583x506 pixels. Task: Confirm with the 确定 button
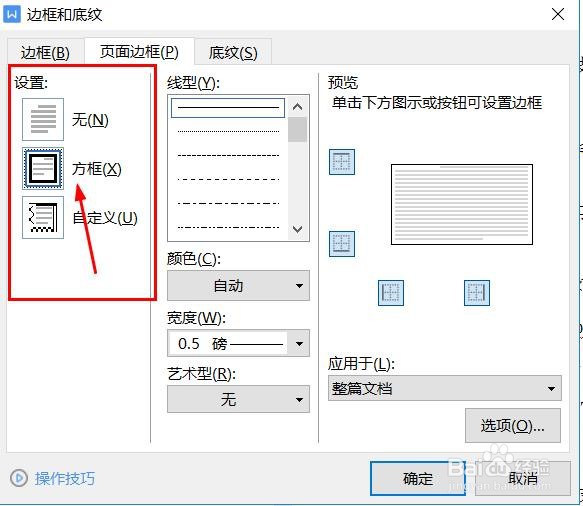pos(418,478)
